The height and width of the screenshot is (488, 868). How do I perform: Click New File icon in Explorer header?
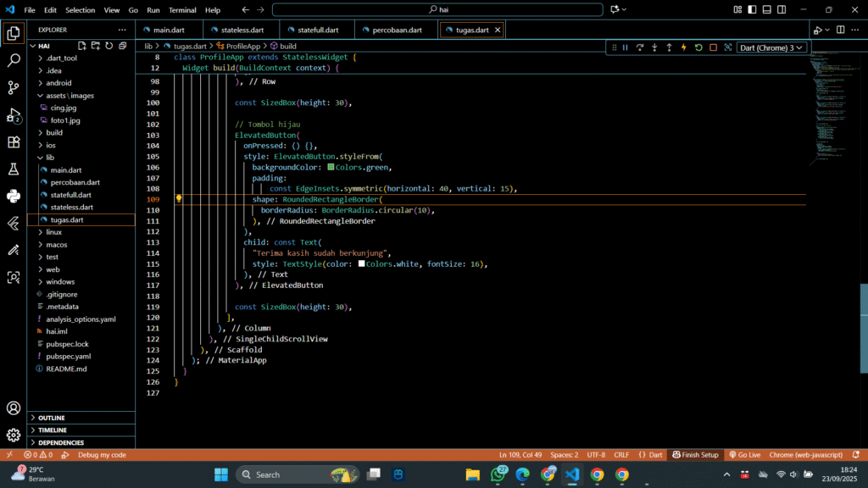pyautogui.click(x=82, y=46)
